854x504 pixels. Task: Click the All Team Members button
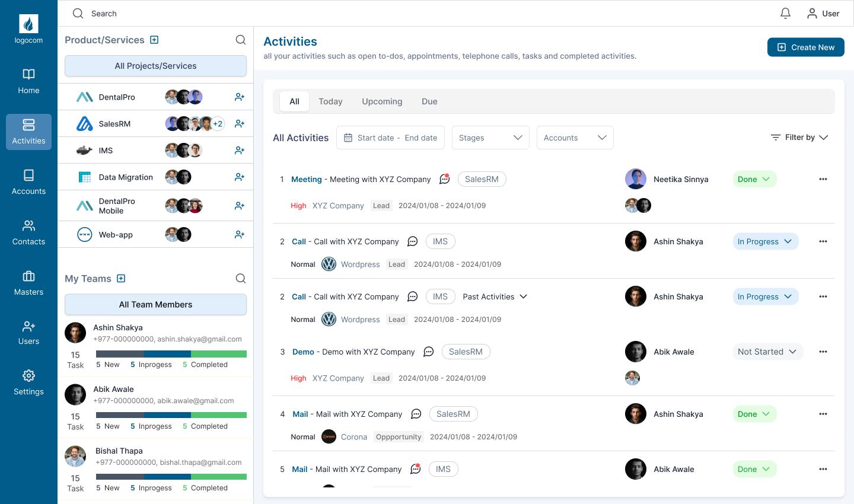point(155,305)
